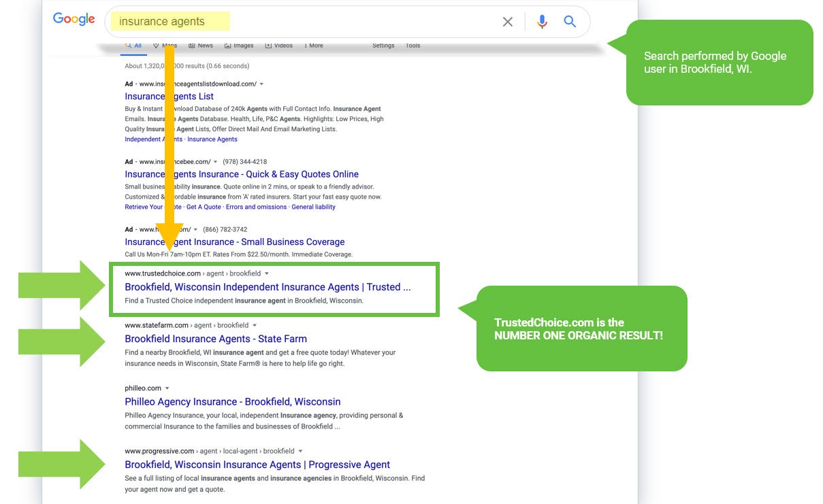The image size is (823, 504).
Task: Expand the statefarm.com result dropdown arrow
Action: [255, 325]
